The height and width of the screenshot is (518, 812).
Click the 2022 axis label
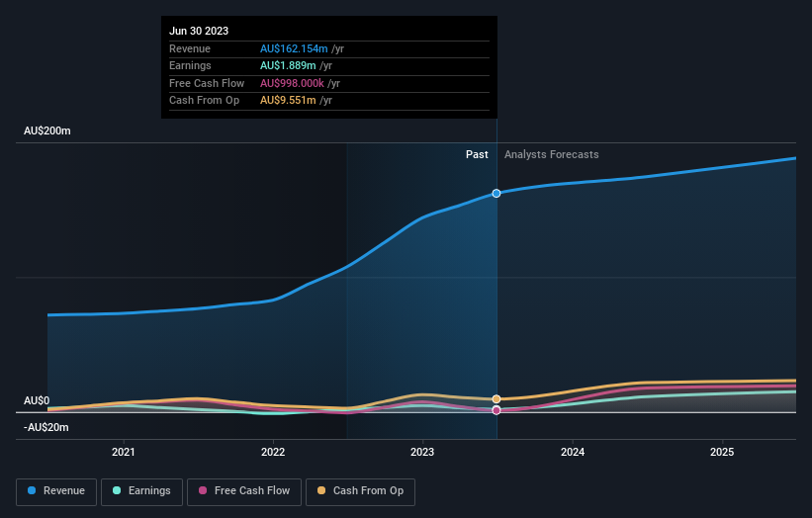coord(273,453)
